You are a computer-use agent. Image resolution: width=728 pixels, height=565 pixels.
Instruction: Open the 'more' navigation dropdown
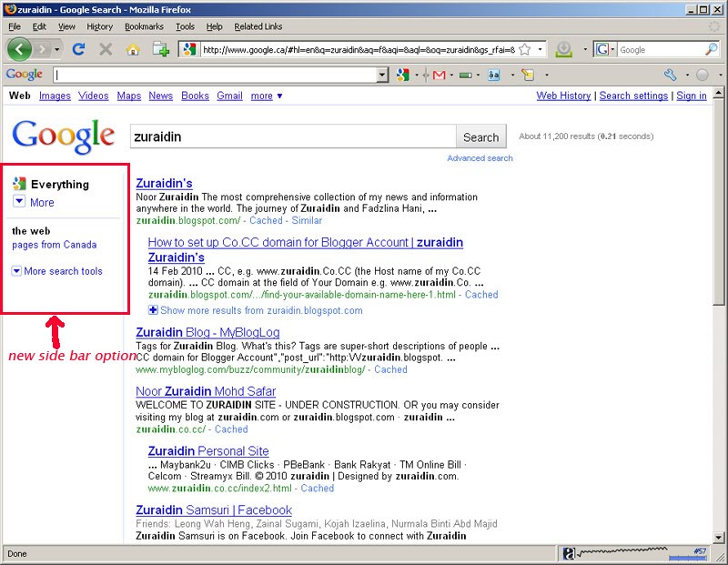click(267, 96)
